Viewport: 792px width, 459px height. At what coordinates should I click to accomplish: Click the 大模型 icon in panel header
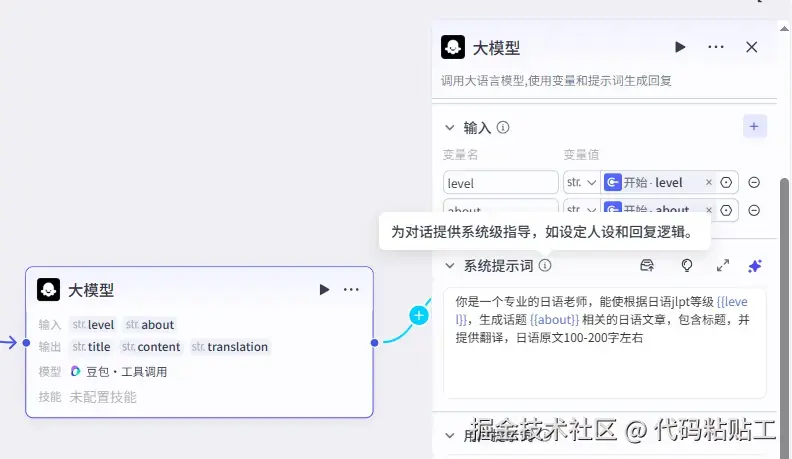pyautogui.click(x=453, y=47)
